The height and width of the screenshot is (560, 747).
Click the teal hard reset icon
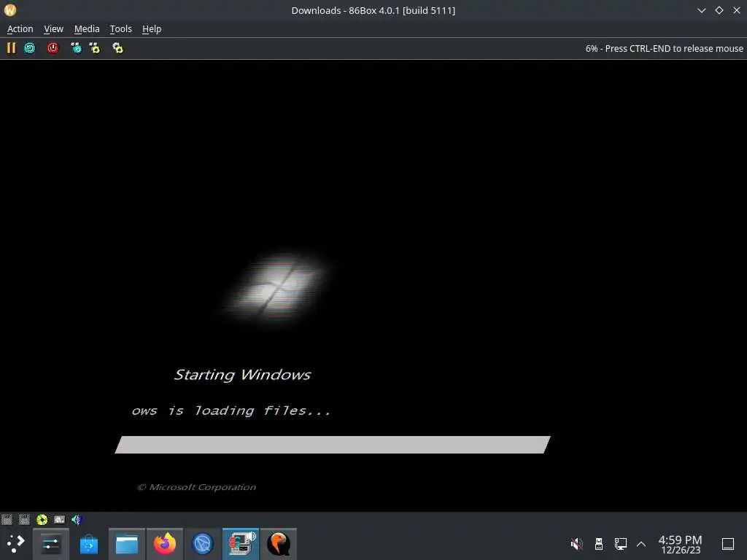[29, 48]
